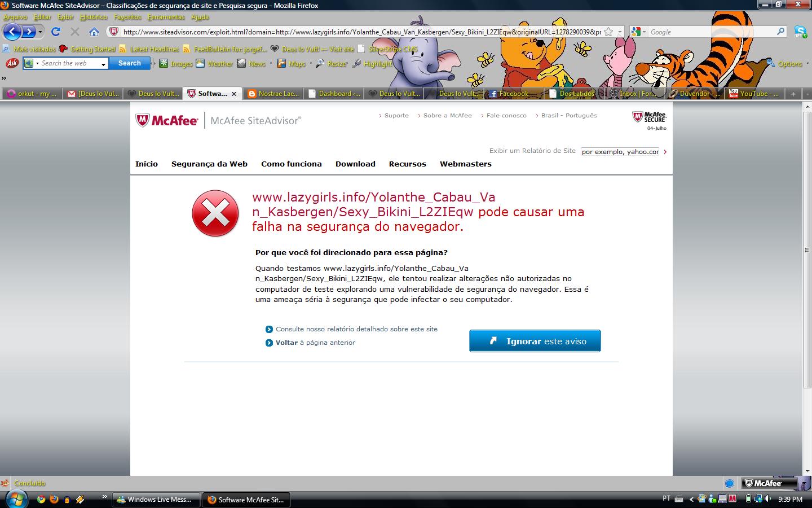This screenshot has width=812, height=508.
Task: Open the Sobre a McAfee link
Action: pyautogui.click(x=447, y=115)
